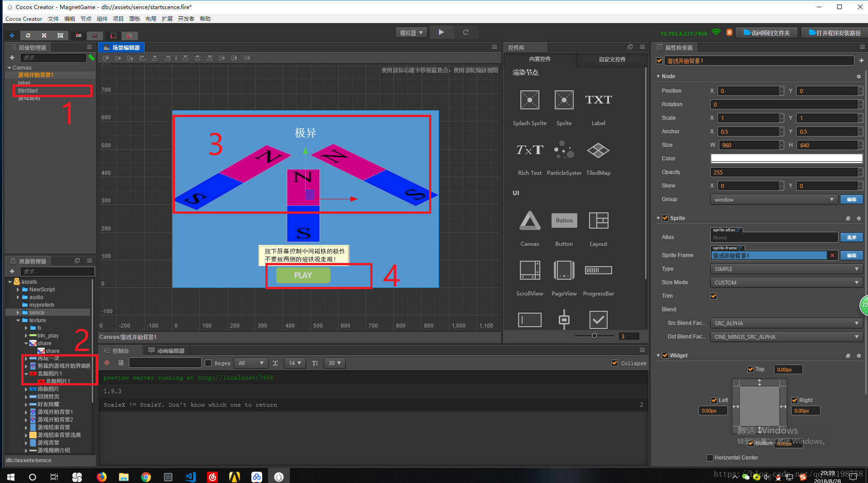The height and width of the screenshot is (483, 868).
Task: Toggle the Sprite component checkbox
Action: pyautogui.click(x=665, y=218)
